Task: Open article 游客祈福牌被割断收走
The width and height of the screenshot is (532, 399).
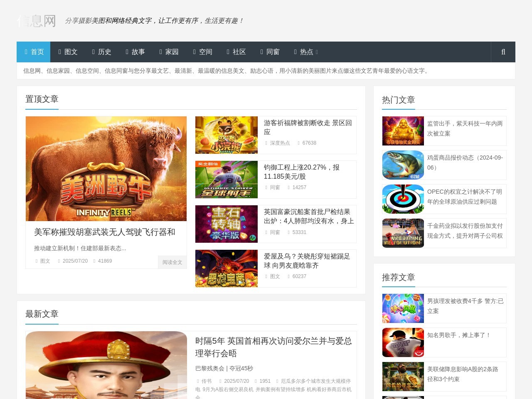Action: click(308, 127)
